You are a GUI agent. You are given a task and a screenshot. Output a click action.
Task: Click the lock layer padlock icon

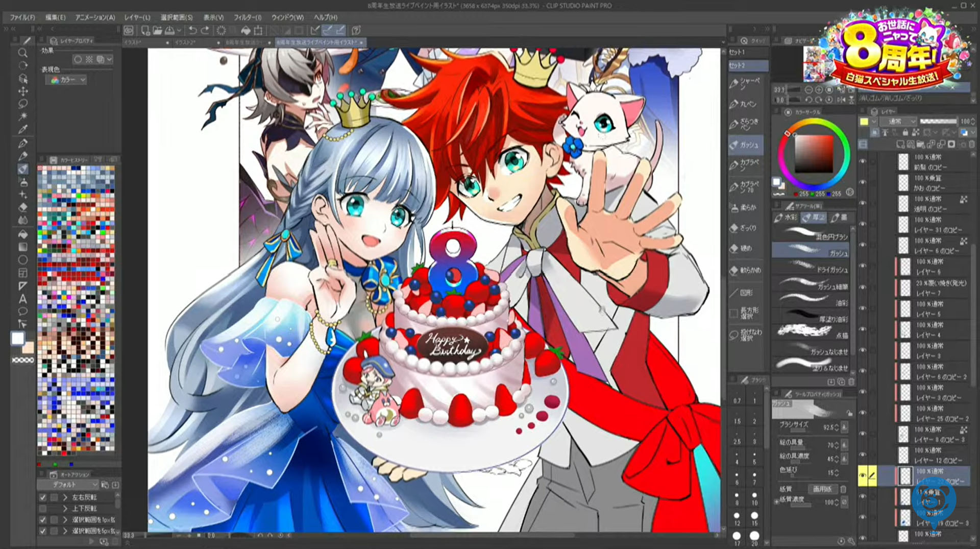905,132
